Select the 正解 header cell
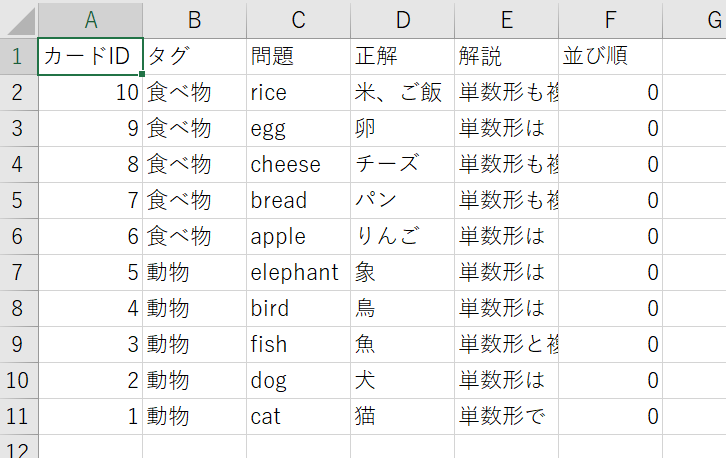 pyautogui.click(x=402, y=56)
